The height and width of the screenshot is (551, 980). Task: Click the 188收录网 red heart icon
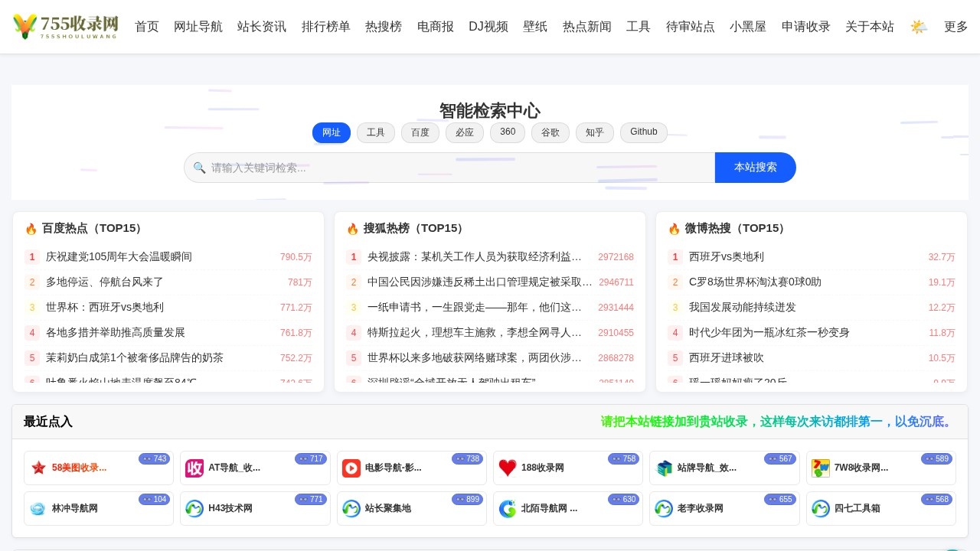coord(508,468)
